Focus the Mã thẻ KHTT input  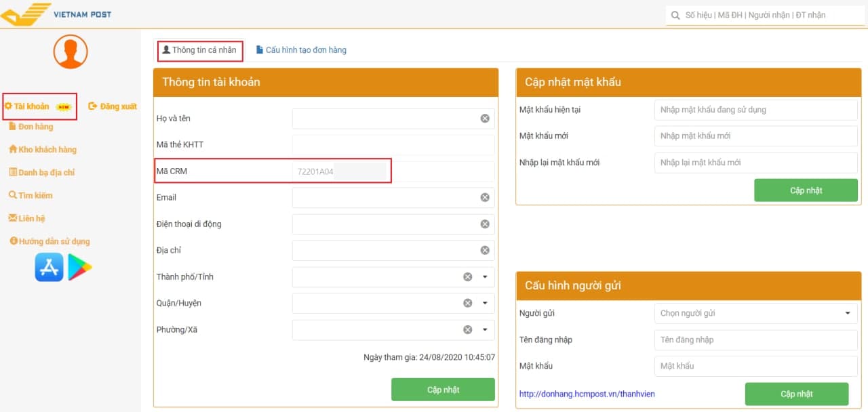[x=393, y=145]
